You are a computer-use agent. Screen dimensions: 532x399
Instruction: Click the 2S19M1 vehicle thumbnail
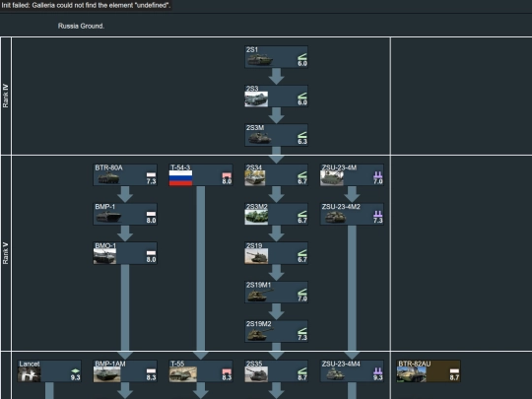pos(259,296)
